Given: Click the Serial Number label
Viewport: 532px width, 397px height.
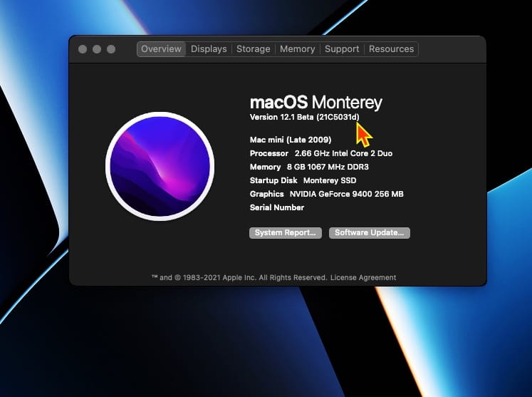Looking at the screenshot, I should (277, 207).
